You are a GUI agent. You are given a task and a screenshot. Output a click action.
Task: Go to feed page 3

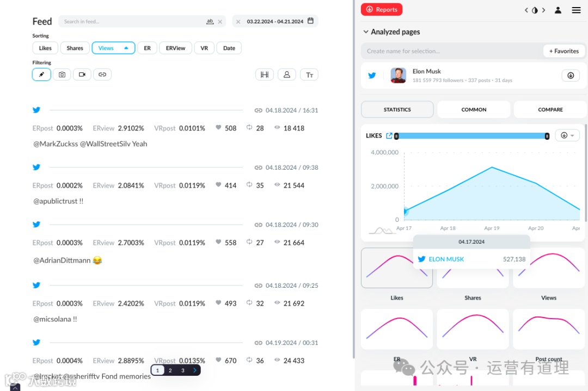pyautogui.click(x=182, y=370)
